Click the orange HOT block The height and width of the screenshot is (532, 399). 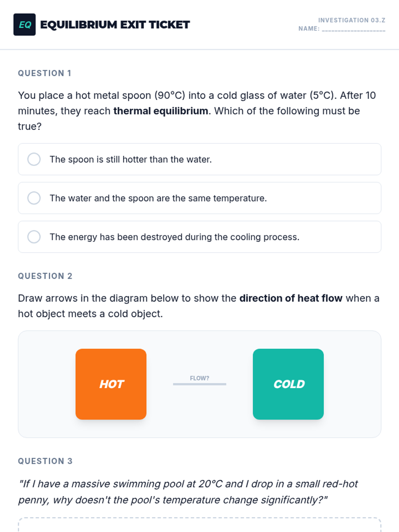[111, 384]
